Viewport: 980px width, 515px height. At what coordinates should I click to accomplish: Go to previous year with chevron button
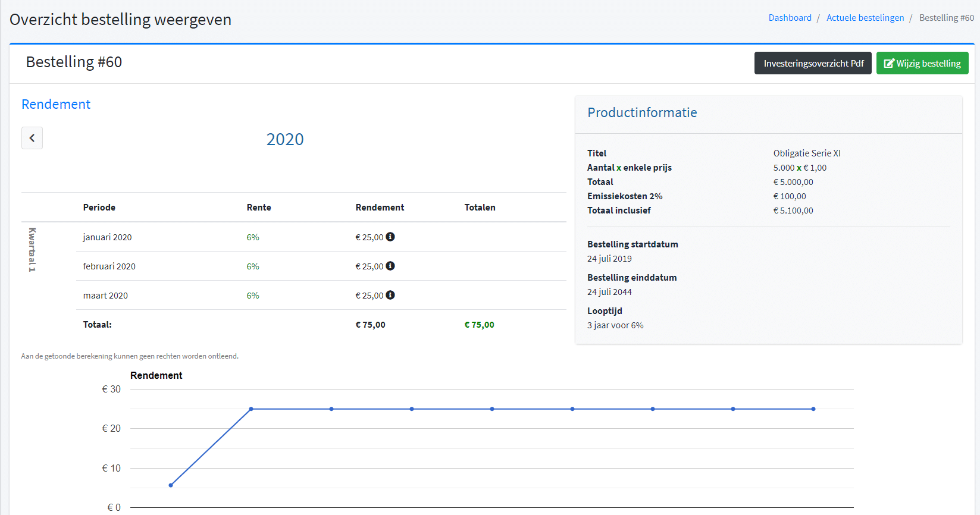(32, 138)
